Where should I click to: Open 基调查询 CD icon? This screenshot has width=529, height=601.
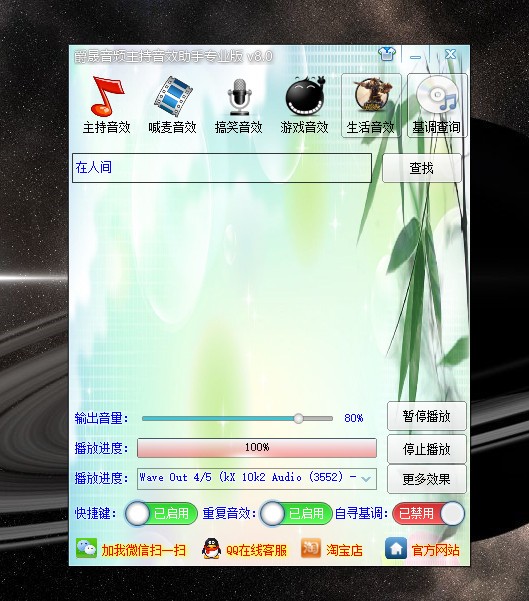437,105
